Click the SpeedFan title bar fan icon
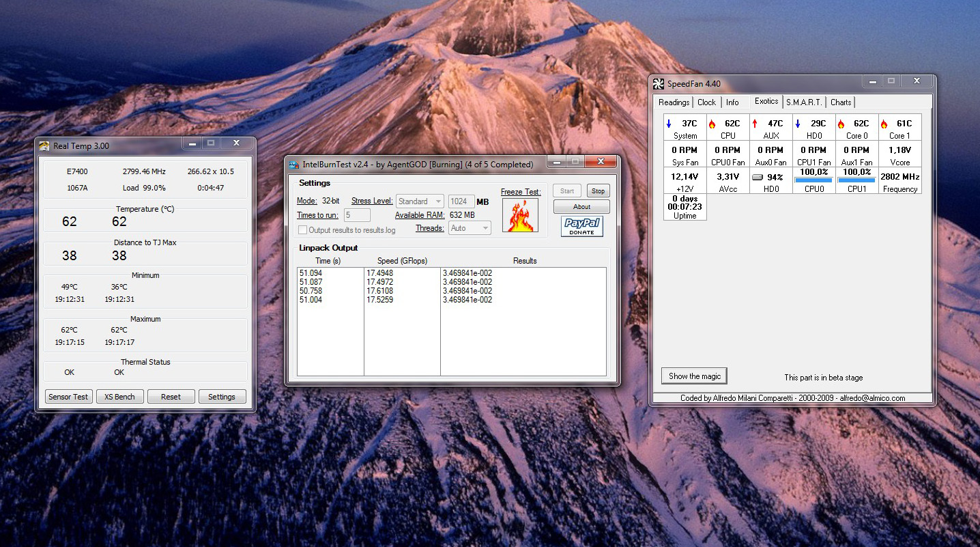The width and height of the screenshot is (980, 547). (x=658, y=84)
